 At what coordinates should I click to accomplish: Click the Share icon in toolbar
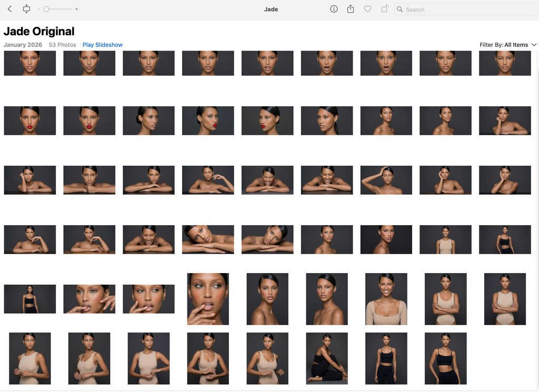click(351, 9)
